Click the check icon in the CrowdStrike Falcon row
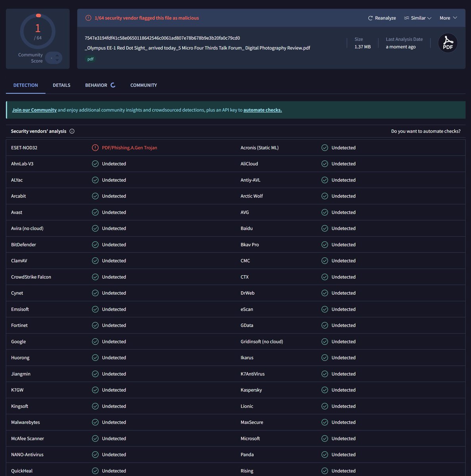The width and height of the screenshot is (471, 476). [x=95, y=277]
